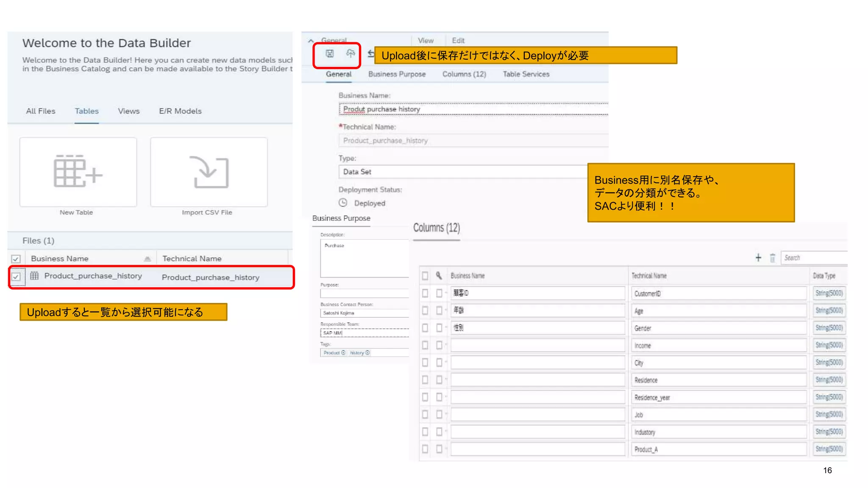
Task: Toggle select-all checkbox in Files list header
Action: (x=16, y=259)
